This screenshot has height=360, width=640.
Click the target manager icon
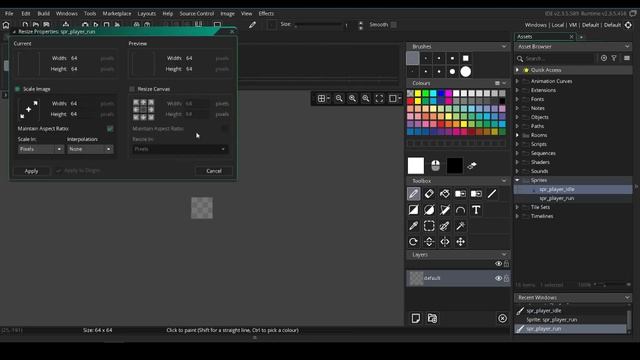628,25
